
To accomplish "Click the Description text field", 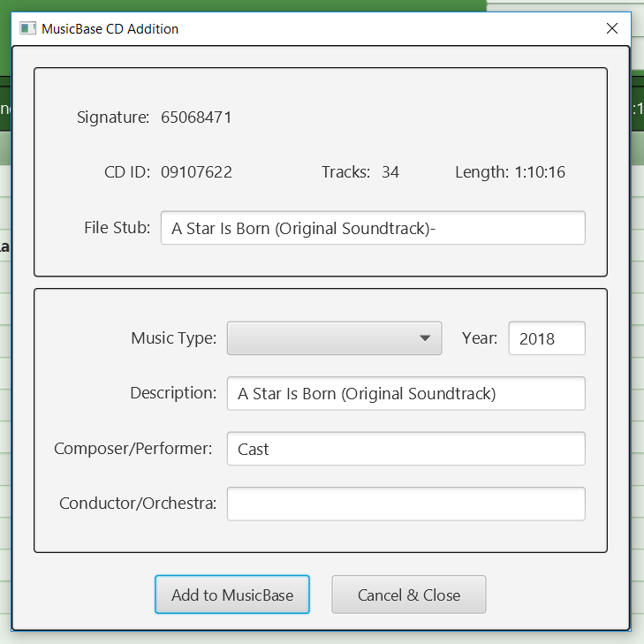I will [x=406, y=393].
